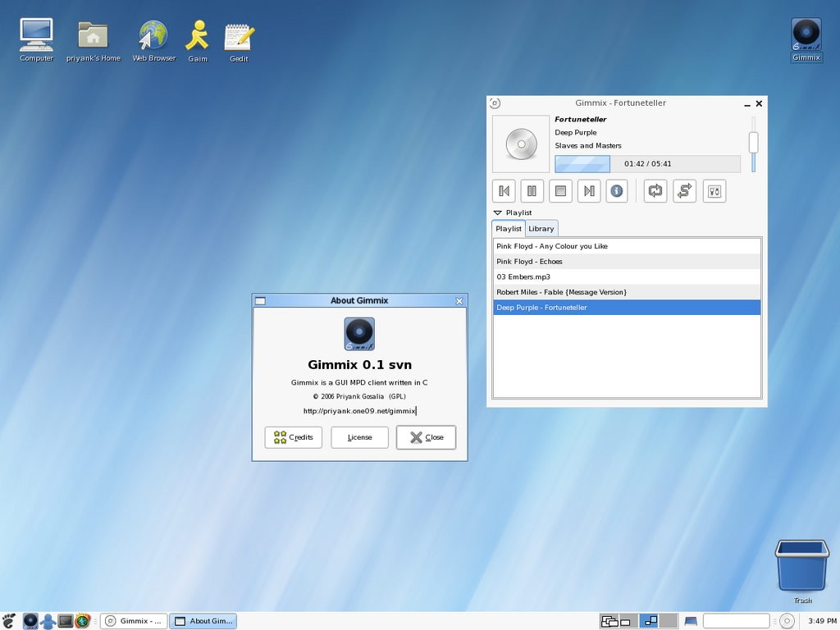Select Pink Floyd - Echoes track

627,262
